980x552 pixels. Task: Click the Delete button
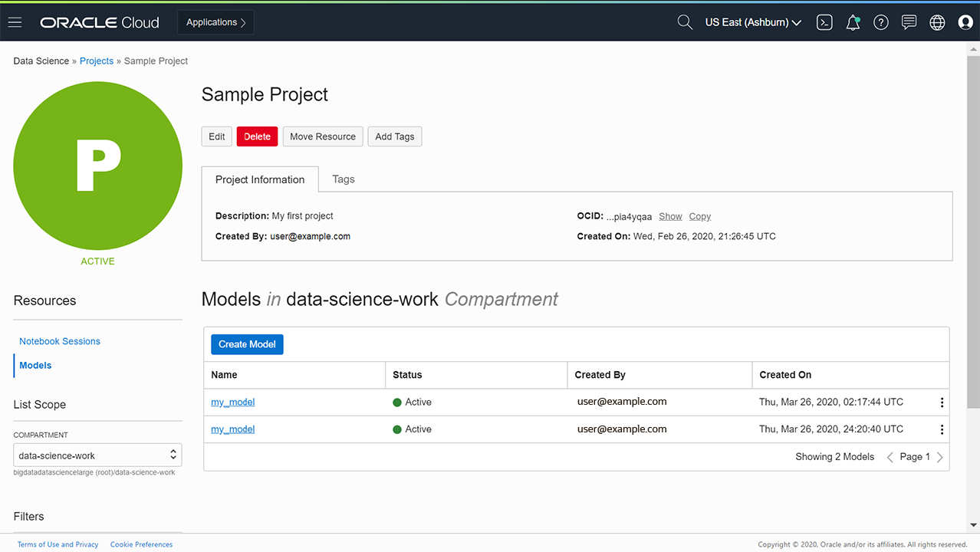(x=257, y=136)
